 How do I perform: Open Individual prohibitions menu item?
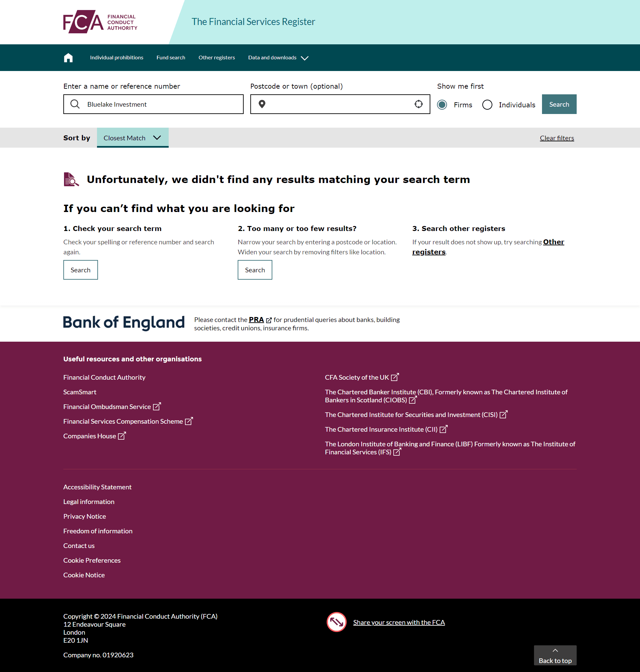(x=116, y=57)
